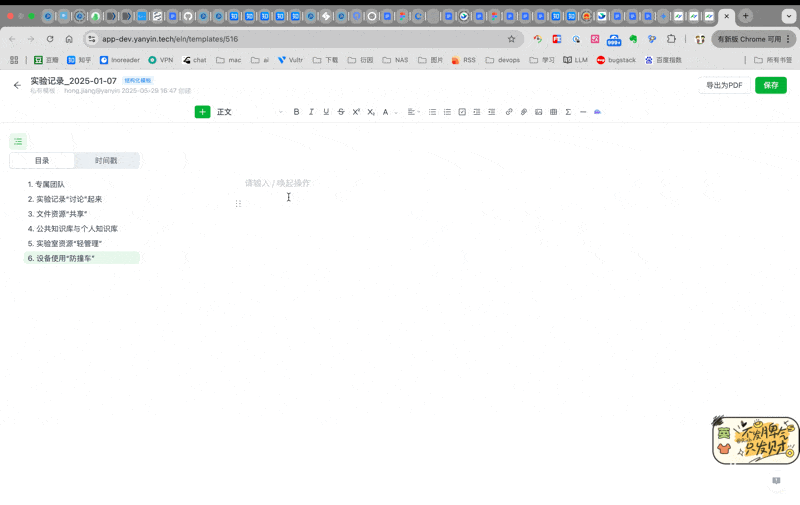Insert a hyperlink

[509, 112]
